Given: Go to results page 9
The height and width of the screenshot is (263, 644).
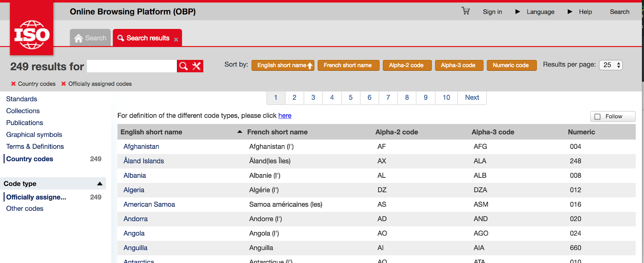Looking at the screenshot, I should (425, 97).
